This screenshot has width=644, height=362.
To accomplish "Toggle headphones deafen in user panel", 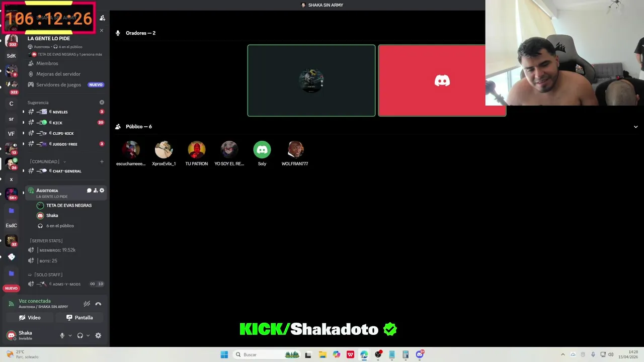I will [79, 335].
